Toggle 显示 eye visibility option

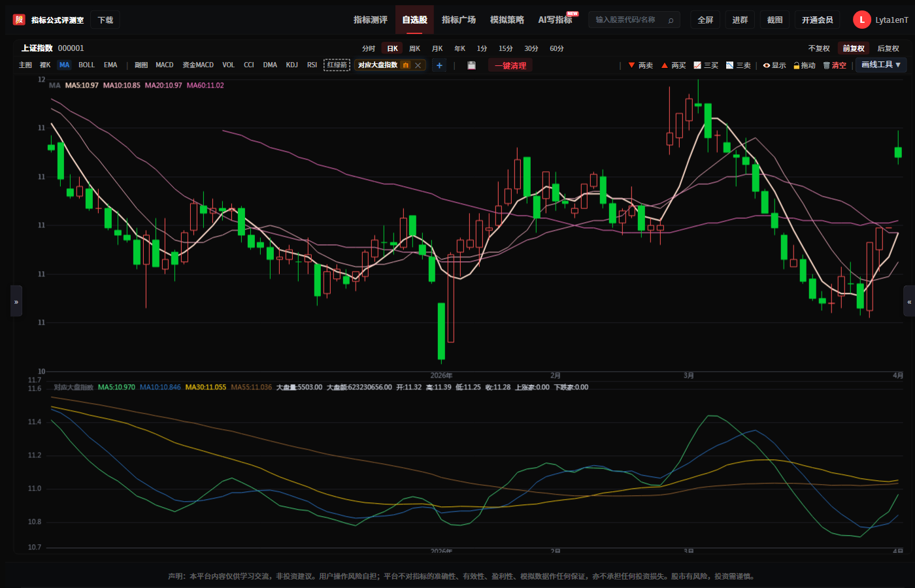[767, 65]
